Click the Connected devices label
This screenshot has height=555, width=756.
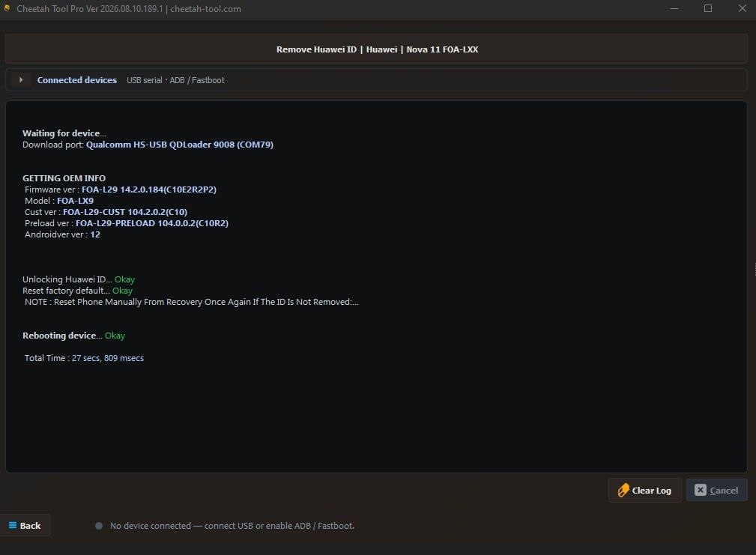pos(76,80)
